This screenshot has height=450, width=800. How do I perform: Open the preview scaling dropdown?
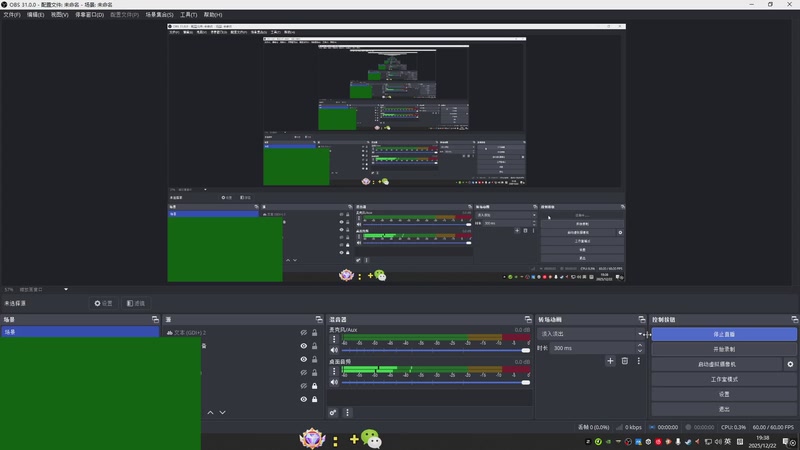[66, 289]
